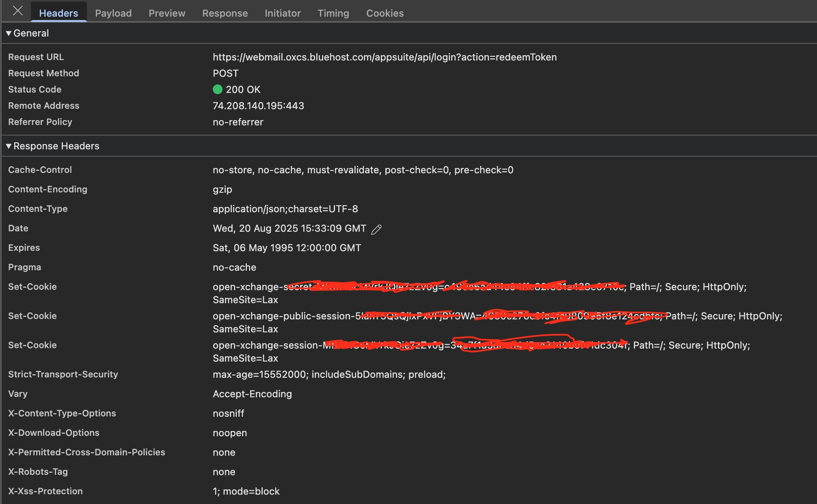Open the Timing tab

click(x=333, y=13)
